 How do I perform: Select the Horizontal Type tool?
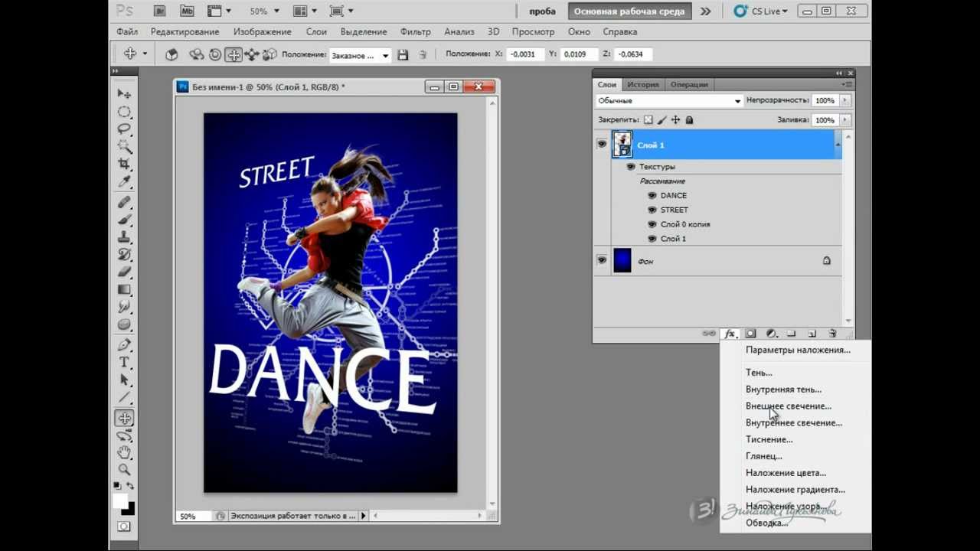tap(124, 362)
